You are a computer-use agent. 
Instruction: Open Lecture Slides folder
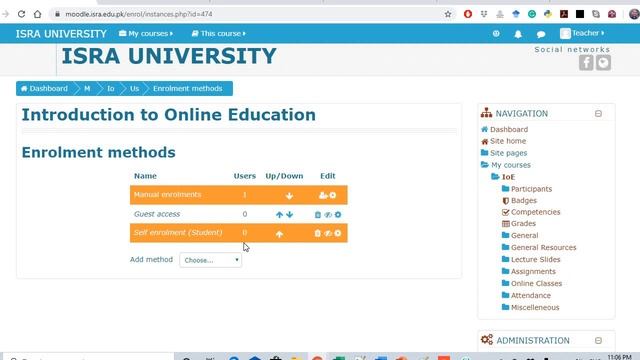pyautogui.click(x=536, y=260)
